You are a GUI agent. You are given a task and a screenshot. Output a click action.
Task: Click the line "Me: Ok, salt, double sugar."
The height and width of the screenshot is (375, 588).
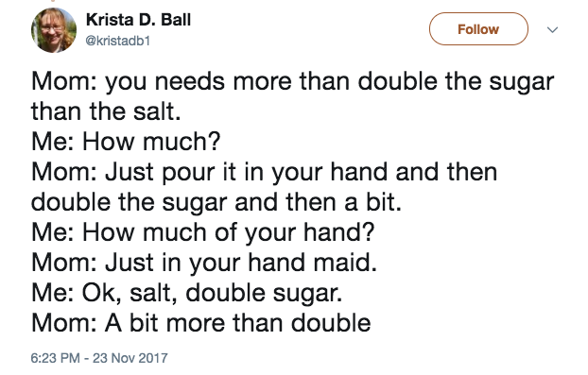[x=187, y=293]
